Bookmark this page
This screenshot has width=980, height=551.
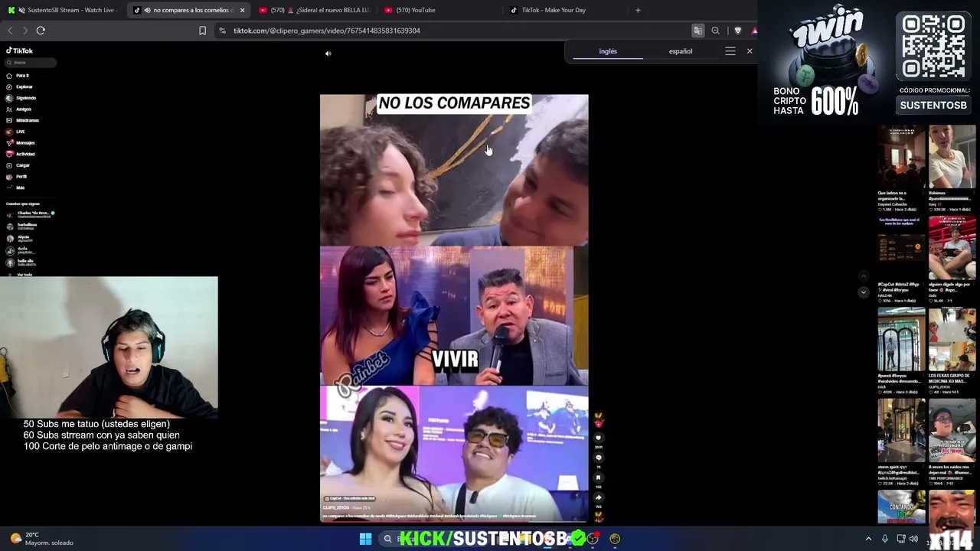click(x=202, y=31)
